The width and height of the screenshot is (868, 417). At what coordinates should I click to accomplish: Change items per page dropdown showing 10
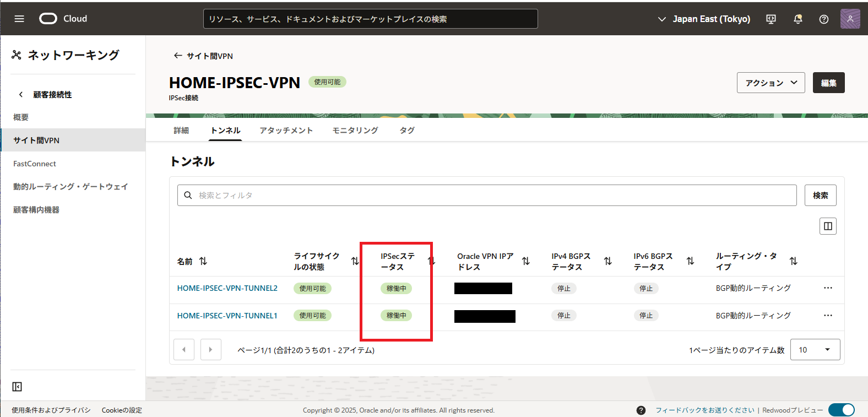[815, 350]
